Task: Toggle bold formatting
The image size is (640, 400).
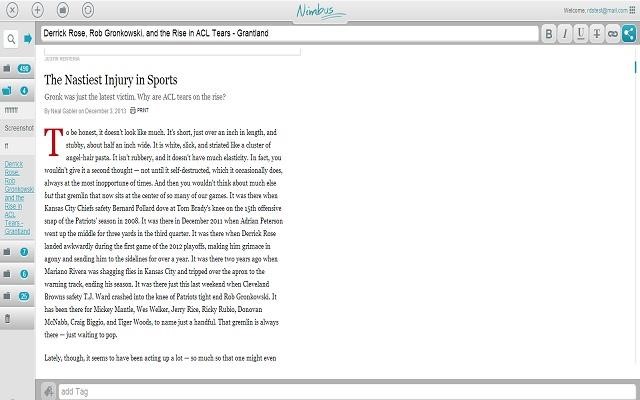Action: [549, 34]
